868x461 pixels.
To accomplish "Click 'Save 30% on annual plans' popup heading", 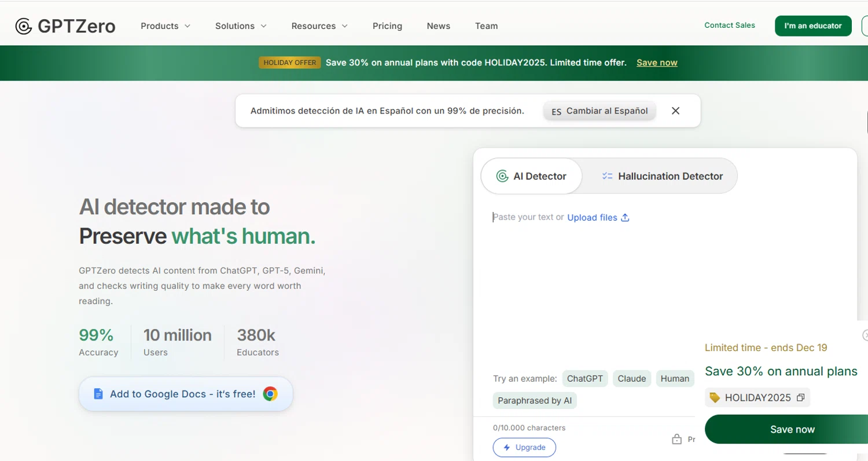I will 781,371.
